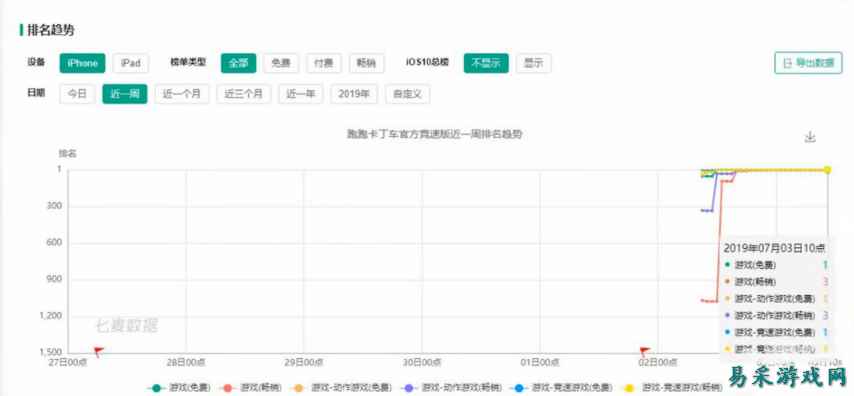
Task: Click chart title 跑跑卡丁车官方竞速版近一周排名趋势
Action: click(x=434, y=134)
